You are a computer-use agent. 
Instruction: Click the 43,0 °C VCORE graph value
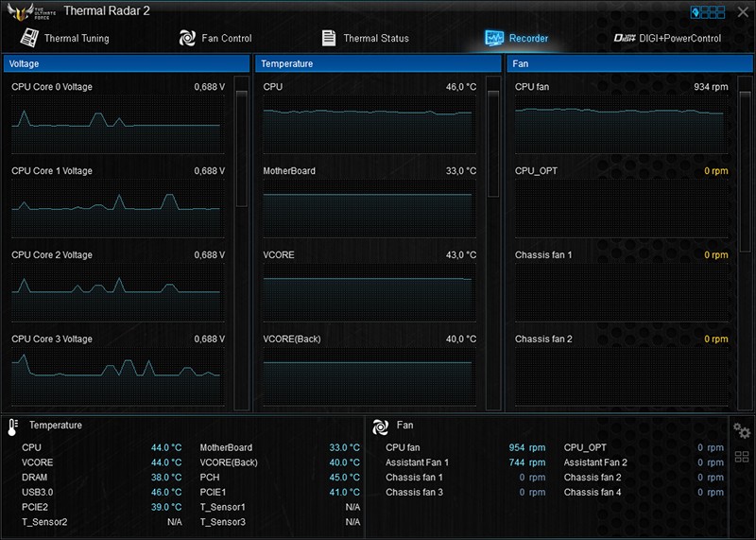click(461, 254)
